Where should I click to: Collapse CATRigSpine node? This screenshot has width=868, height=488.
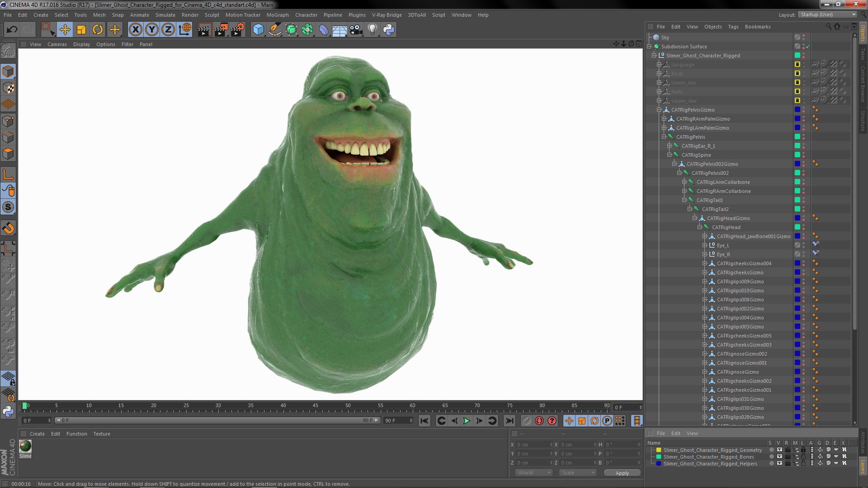coord(670,155)
